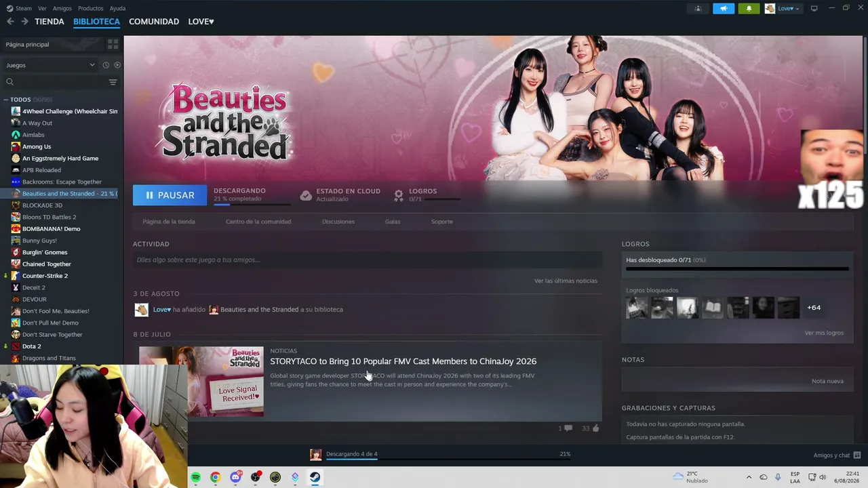Click the ready-to-play filter icon
868x488 pixels.
coord(117,65)
